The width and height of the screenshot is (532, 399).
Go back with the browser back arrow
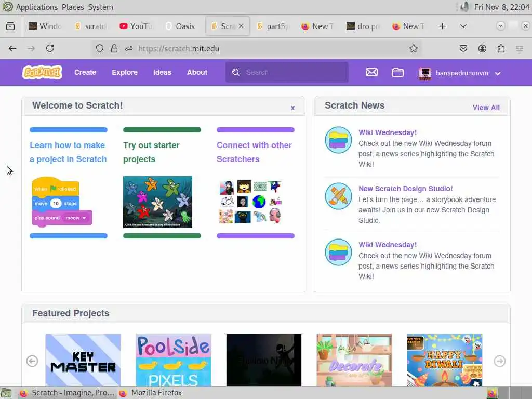tap(12, 48)
